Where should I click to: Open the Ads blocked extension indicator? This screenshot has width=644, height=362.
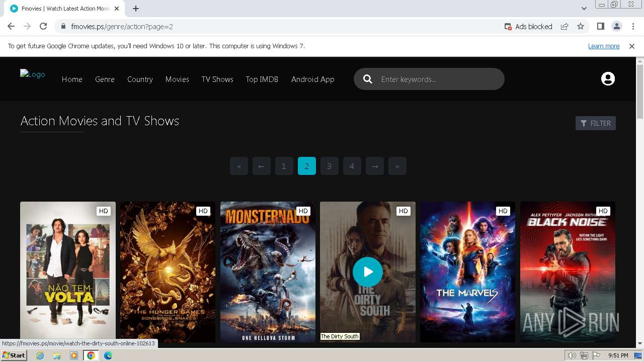pos(528,26)
